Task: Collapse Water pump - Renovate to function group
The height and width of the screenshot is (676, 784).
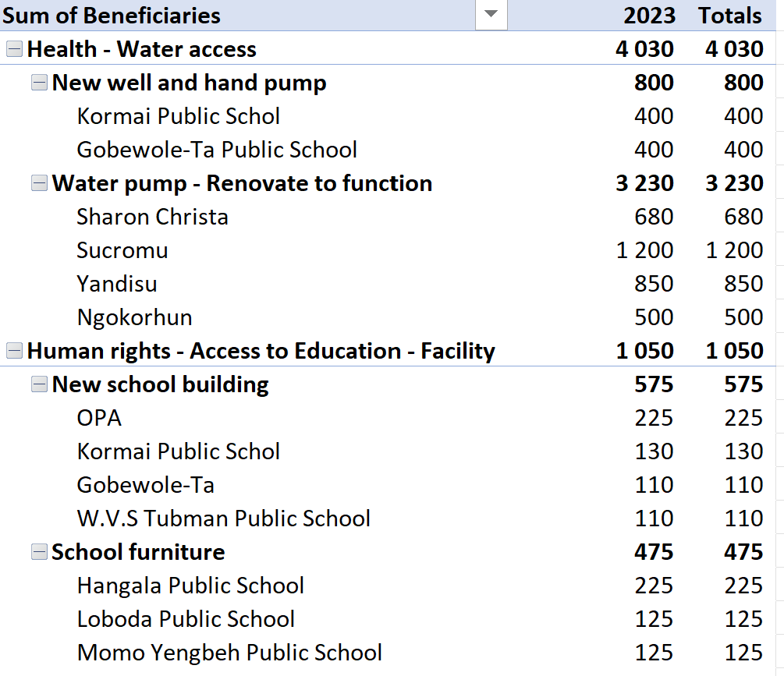Action: [x=39, y=183]
